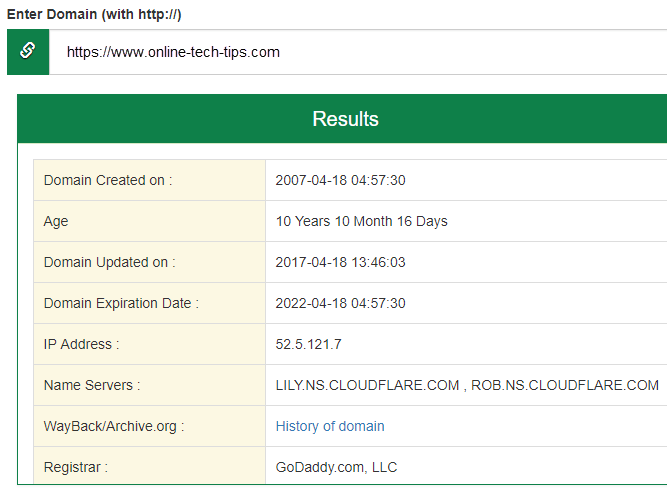Click the 10 Years 10 Month 16 Days value
Image resolution: width=667 pixels, height=494 pixels.
361,221
